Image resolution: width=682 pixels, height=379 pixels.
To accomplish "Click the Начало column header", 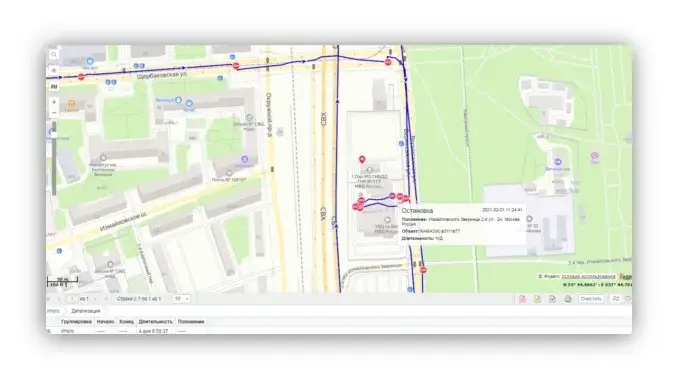I will tap(105, 322).
